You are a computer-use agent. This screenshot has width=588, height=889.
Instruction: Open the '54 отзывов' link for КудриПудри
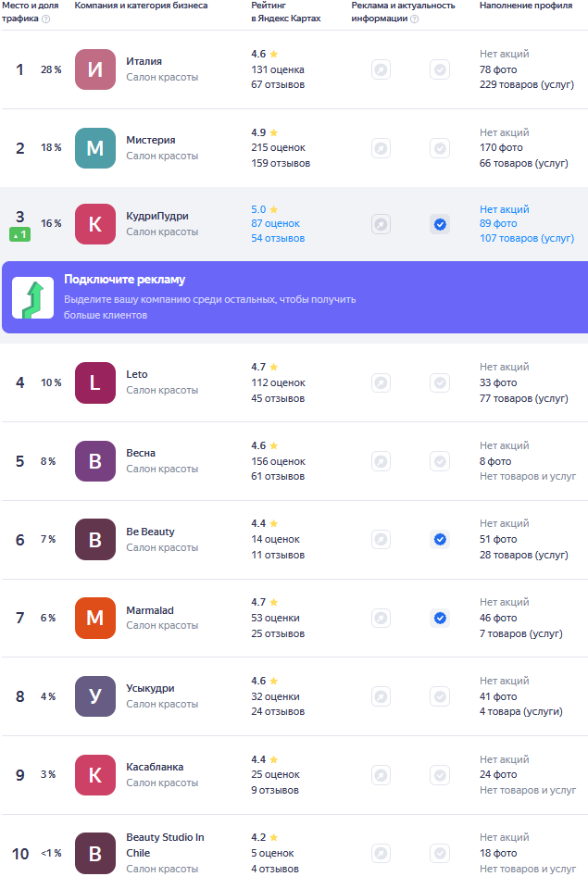tap(278, 239)
